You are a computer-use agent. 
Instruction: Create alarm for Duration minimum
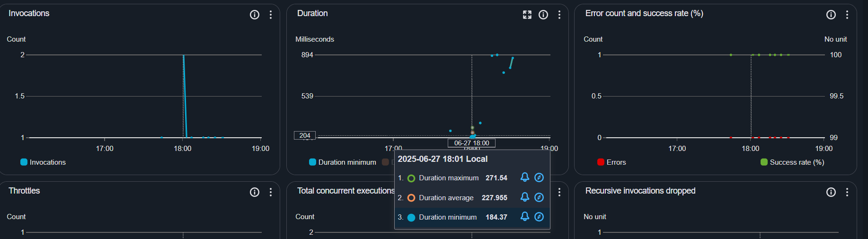pos(524,217)
